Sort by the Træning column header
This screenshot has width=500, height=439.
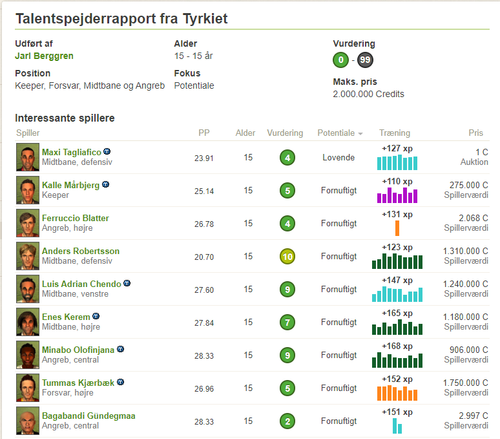pyautogui.click(x=395, y=133)
